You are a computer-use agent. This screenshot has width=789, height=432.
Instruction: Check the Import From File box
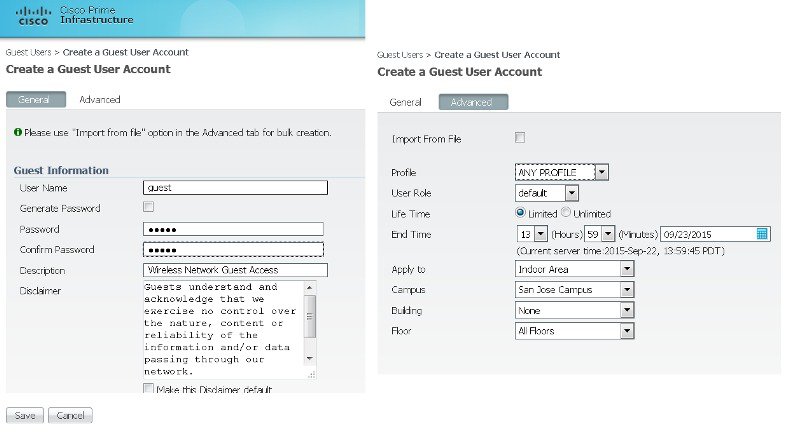520,137
